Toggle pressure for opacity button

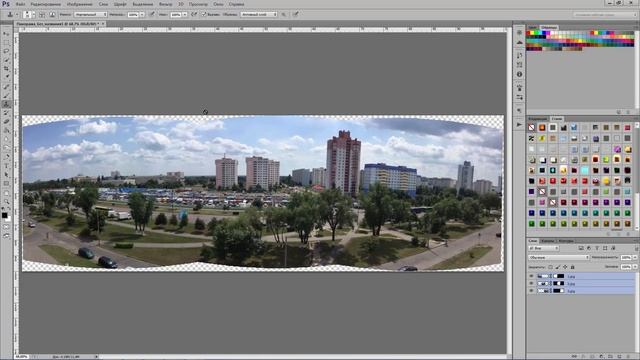151,14
